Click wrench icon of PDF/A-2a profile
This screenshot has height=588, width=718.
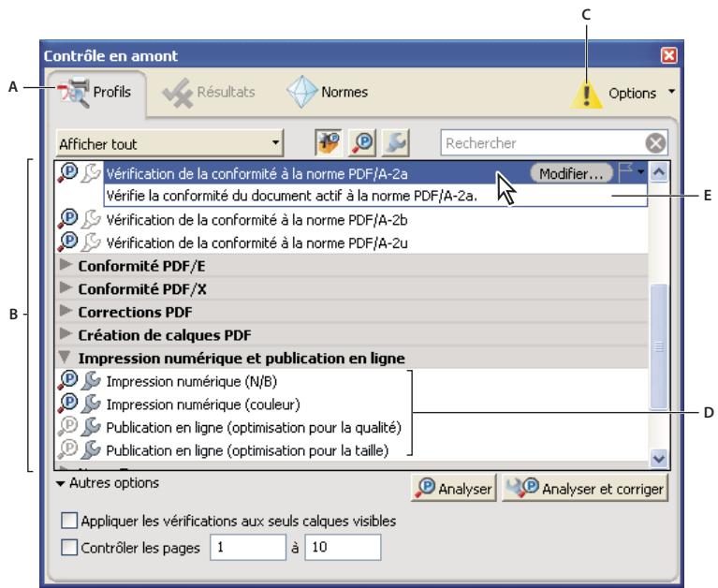click(x=91, y=173)
